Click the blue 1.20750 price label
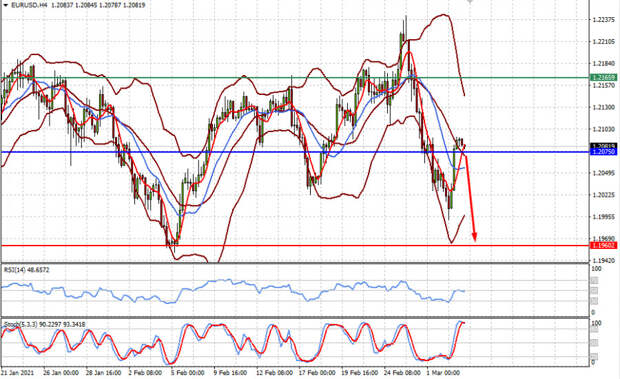 coord(603,152)
